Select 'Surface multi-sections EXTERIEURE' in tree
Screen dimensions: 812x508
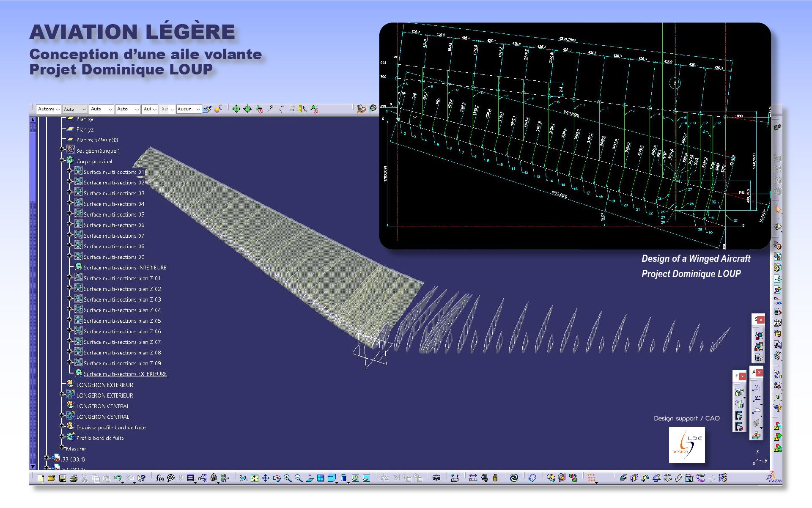125,374
